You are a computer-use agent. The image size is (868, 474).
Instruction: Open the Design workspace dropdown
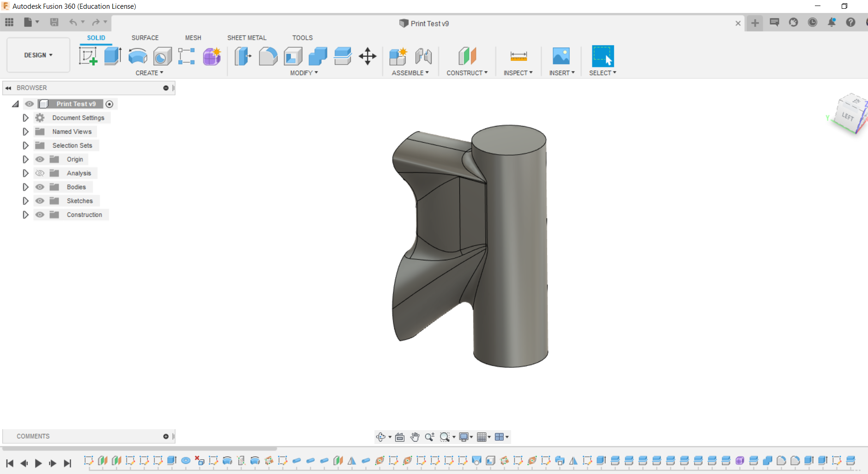(38, 55)
